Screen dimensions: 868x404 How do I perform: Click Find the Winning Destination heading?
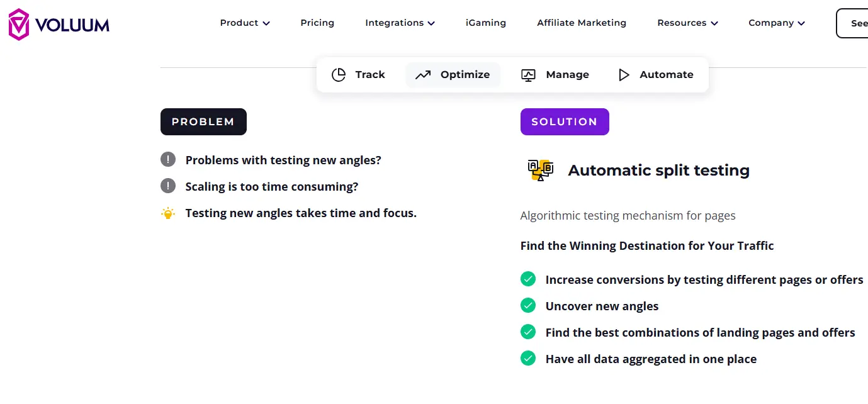647,246
